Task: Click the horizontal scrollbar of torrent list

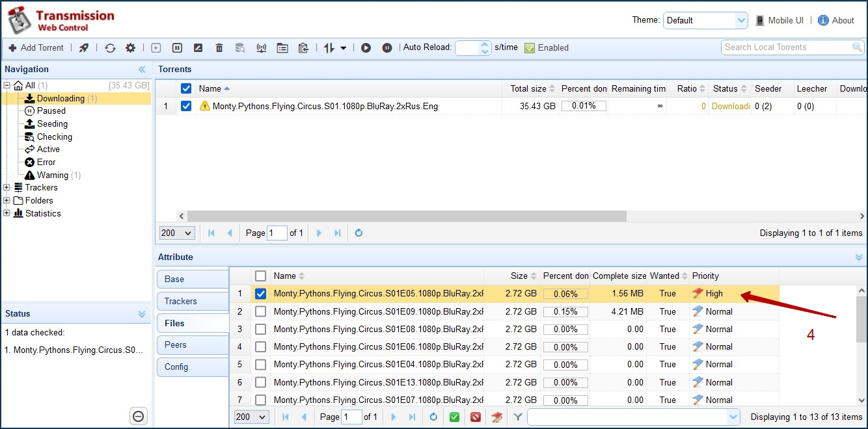Action: (x=407, y=216)
